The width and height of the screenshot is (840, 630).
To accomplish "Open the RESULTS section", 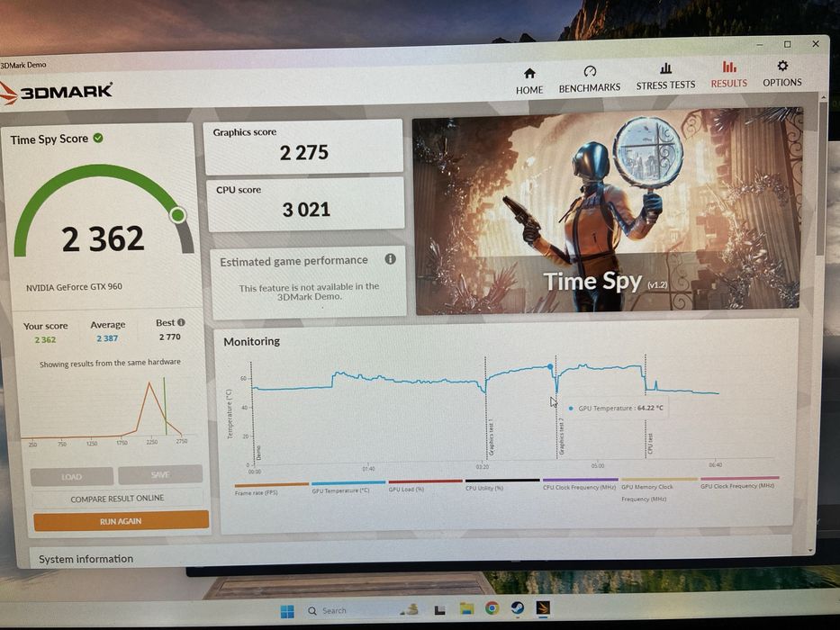I will click(x=728, y=75).
